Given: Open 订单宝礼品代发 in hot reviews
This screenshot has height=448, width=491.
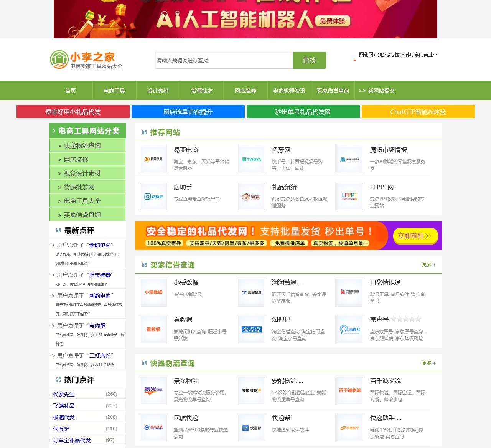Looking at the screenshot, I should tap(72, 440).
